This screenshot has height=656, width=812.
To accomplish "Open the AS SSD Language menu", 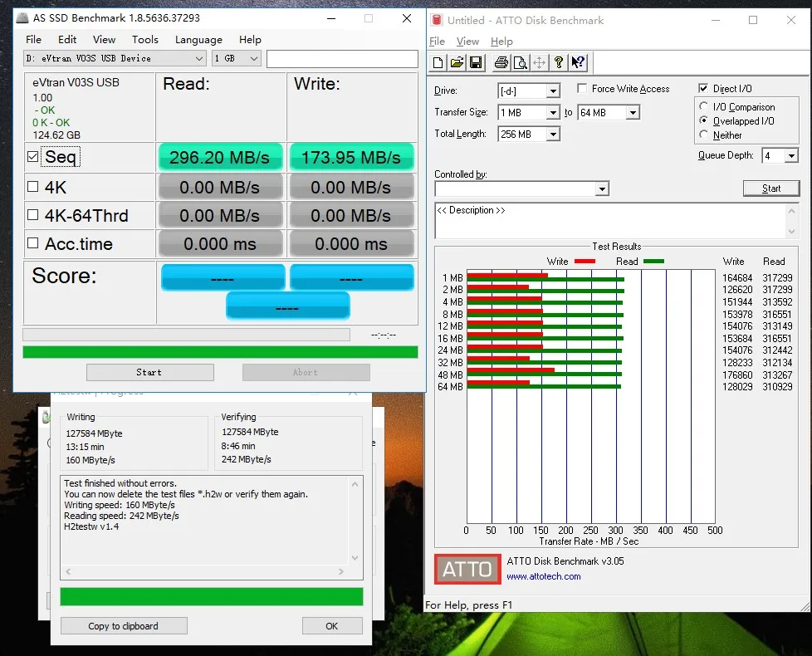I will point(198,39).
